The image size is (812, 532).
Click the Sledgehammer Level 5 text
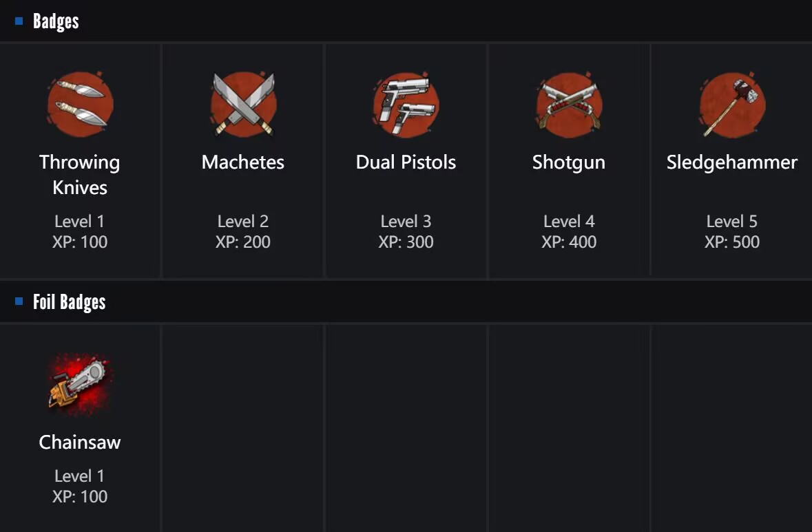pos(731,222)
